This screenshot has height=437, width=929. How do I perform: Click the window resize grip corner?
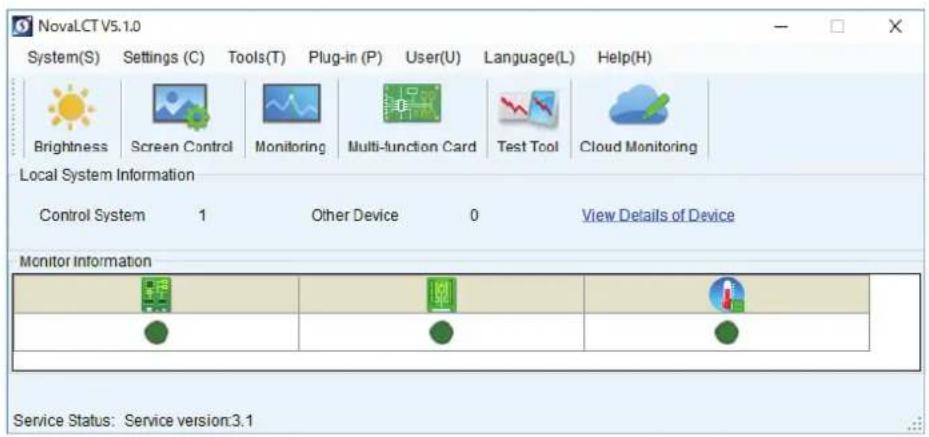(914, 424)
